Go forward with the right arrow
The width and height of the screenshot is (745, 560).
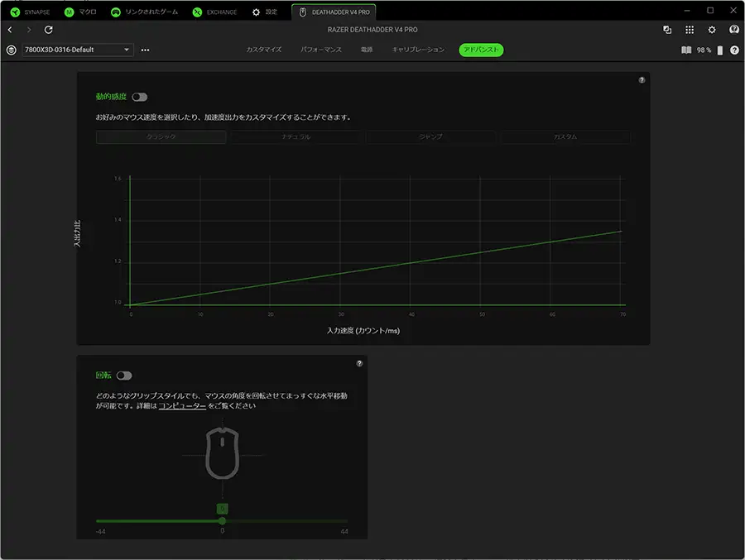click(x=29, y=30)
